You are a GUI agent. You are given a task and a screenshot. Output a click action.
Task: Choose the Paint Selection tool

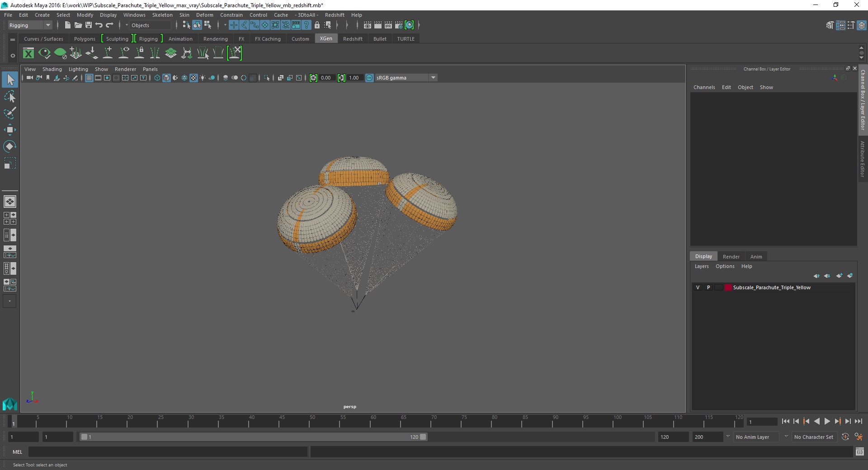point(10,113)
